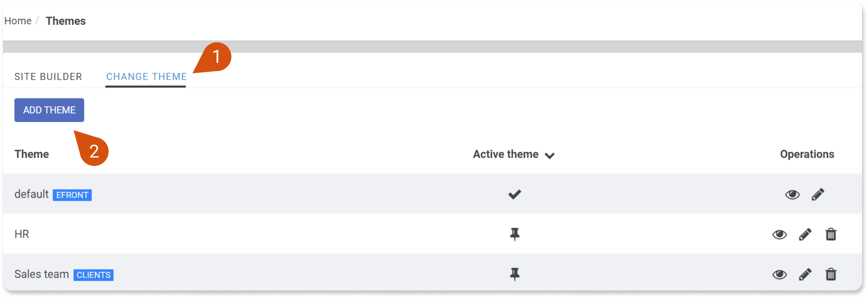Viewport: 868px width, 298px height.
Task: Go to Home via breadcrumb
Action: pyautogui.click(x=18, y=21)
